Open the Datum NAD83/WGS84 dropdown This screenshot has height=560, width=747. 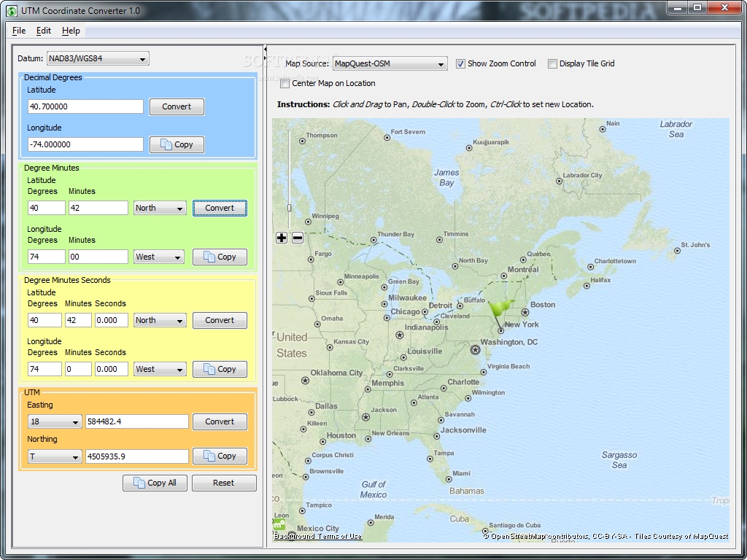pyautogui.click(x=98, y=58)
